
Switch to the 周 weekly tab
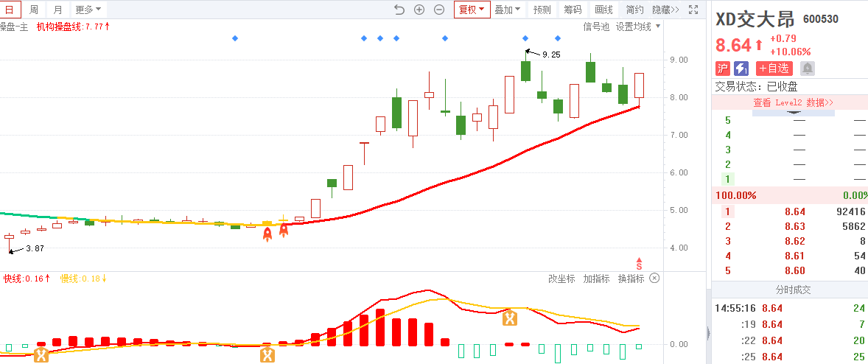[x=34, y=10]
